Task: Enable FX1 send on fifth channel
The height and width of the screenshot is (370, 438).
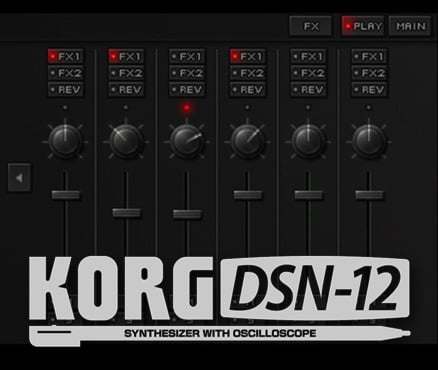Action: (x=308, y=56)
